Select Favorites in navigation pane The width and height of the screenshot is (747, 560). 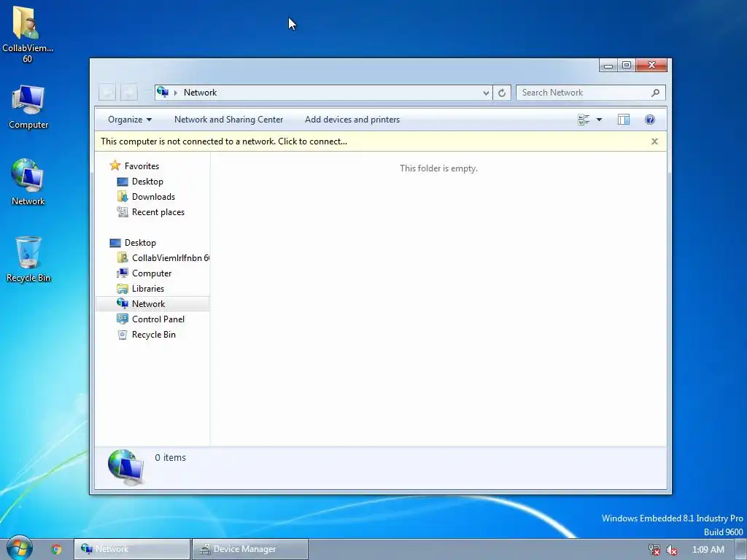(142, 166)
